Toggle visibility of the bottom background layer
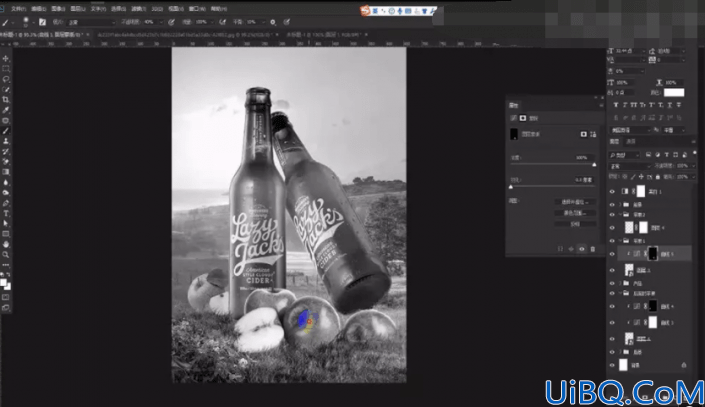Screen dimensions: 705x407 (612, 365)
